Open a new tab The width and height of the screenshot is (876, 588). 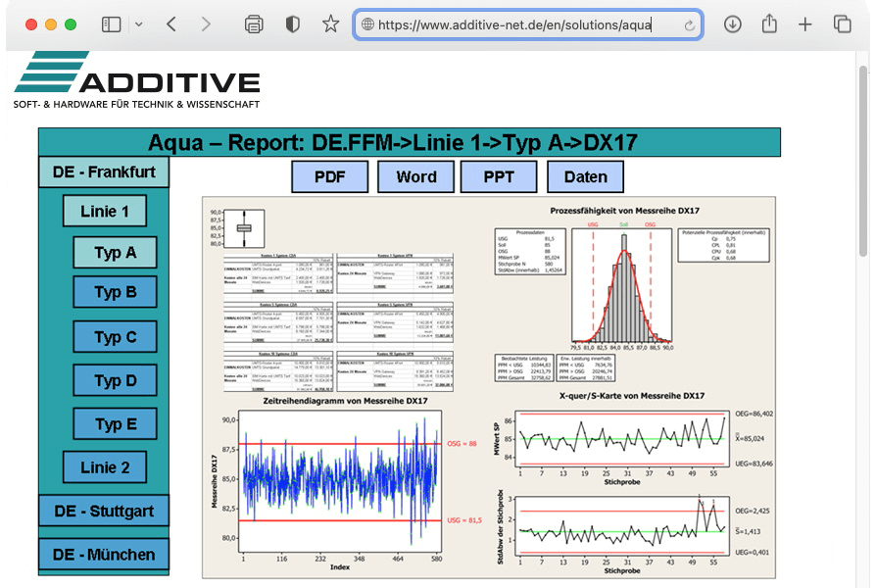(805, 24)
